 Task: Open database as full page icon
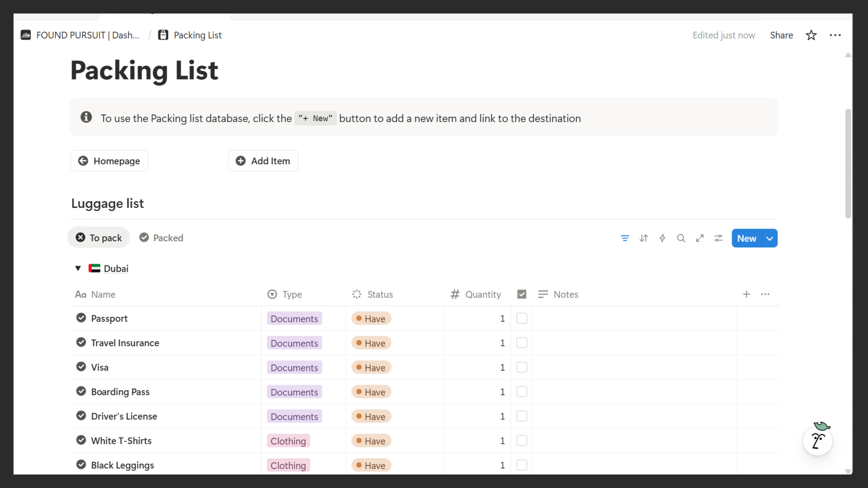click(x=700, y=238)
